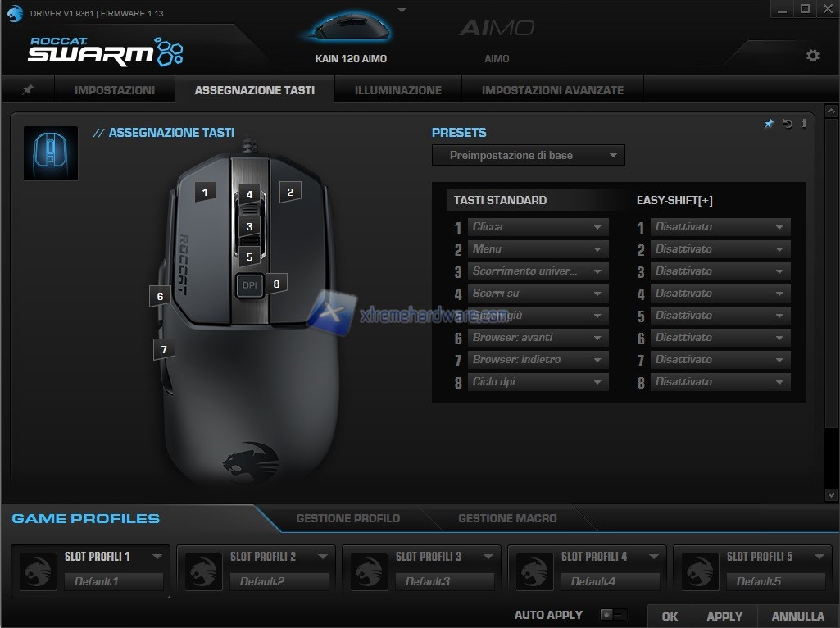Toggle the Auto Apply switch
The height and width of the screenshot is (628, 840).
click(613, 615)
